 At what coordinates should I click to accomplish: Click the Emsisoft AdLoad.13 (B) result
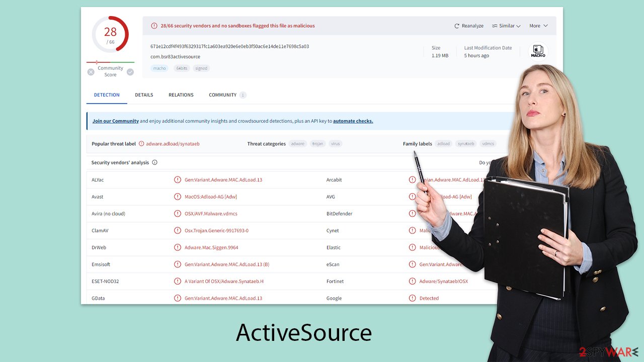click(x=227, y=264)
